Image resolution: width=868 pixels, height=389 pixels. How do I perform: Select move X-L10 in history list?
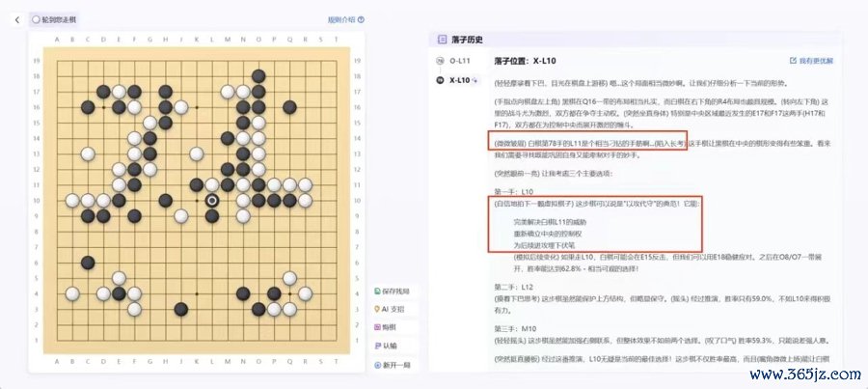(459, 80)
